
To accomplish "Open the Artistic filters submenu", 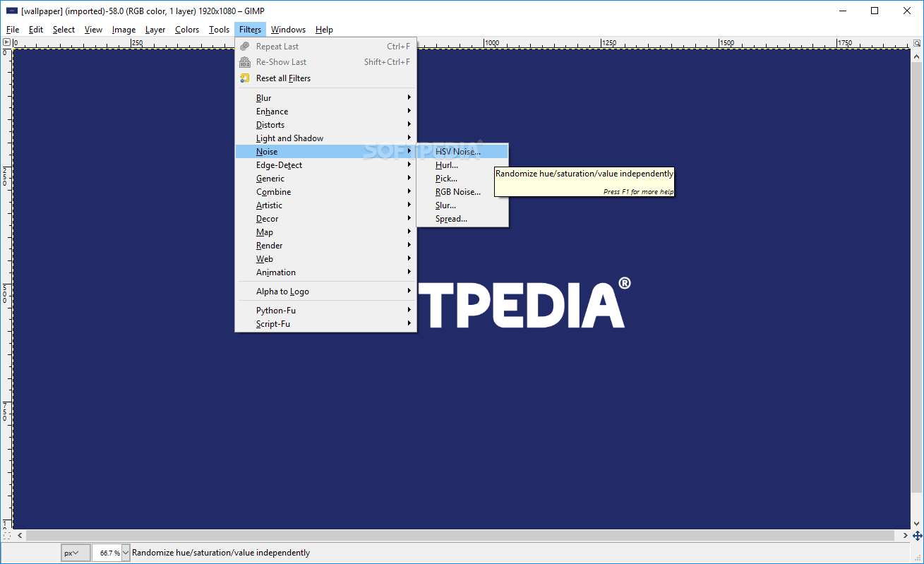I will pos(326,205).
